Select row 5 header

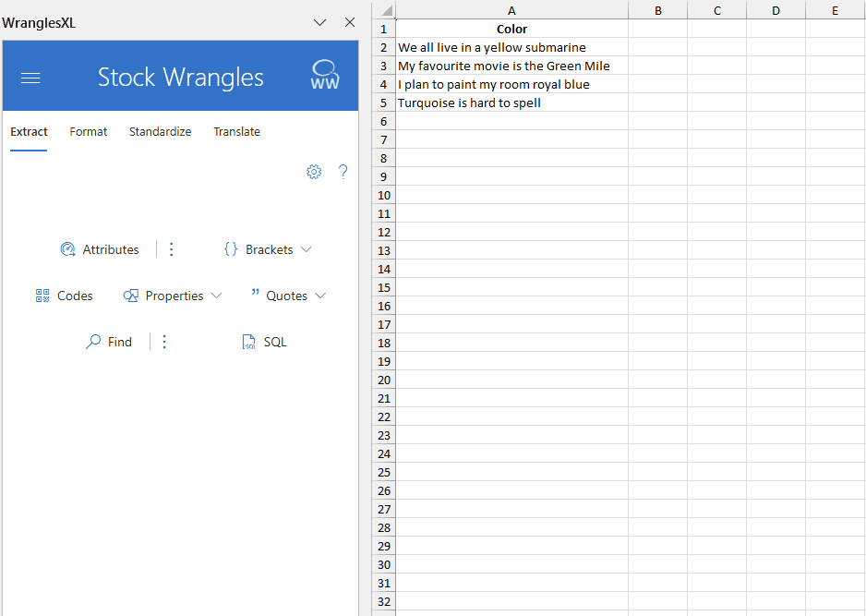pos(384,103)
